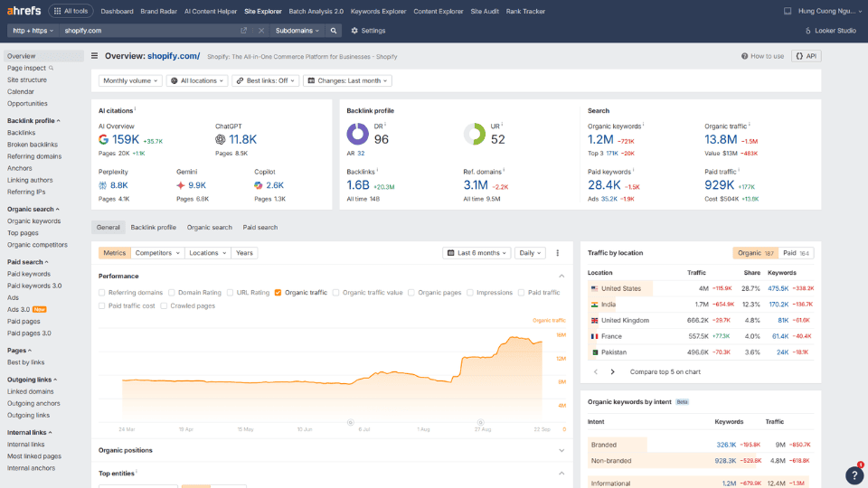Open Monthly volume dropdown
The height and width of the screenshot is (488, 868).
click(130, 80)
